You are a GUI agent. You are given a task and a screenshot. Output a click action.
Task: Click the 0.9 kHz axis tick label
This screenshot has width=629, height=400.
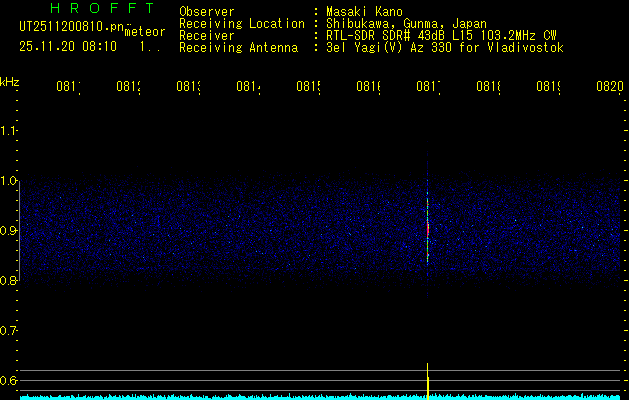(9, 231)
